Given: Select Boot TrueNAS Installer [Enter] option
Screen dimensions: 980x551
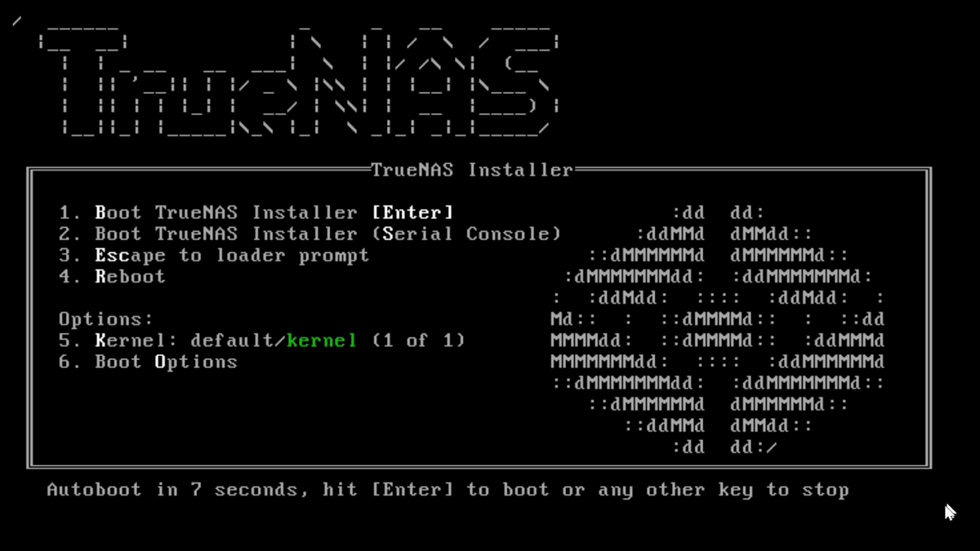Looking at the screenshot, I should [256, 213].
